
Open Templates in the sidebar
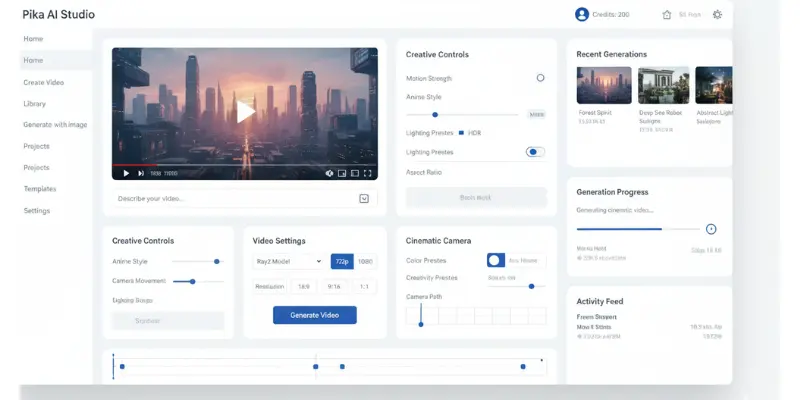pyautogui.click(x=40, y=189)
